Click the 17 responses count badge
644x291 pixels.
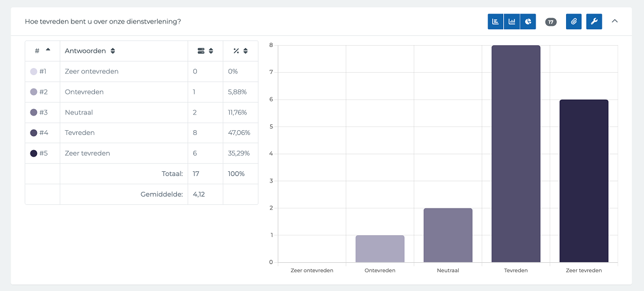[x=551, y=22]
